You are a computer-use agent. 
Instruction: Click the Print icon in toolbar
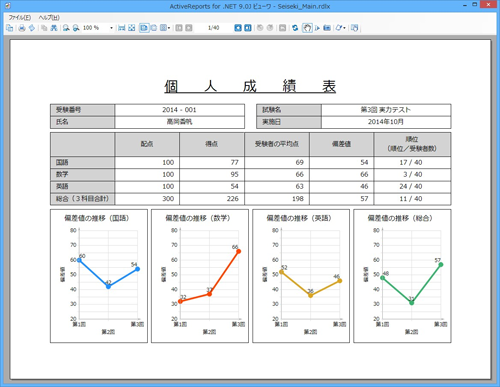pos(22,28)
